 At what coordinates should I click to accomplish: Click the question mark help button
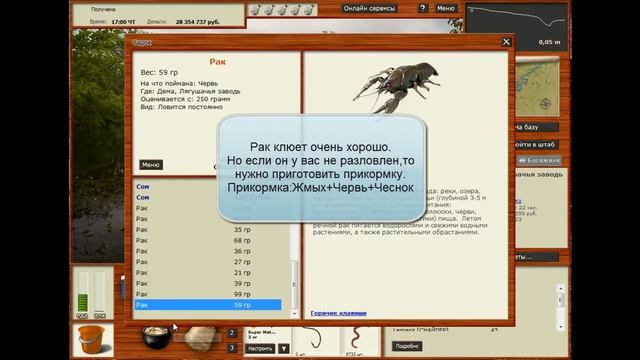pos(422,8)
